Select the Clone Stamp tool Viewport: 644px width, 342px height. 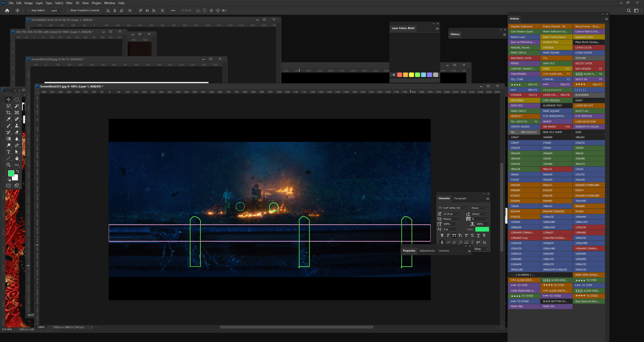coord(17,126)
